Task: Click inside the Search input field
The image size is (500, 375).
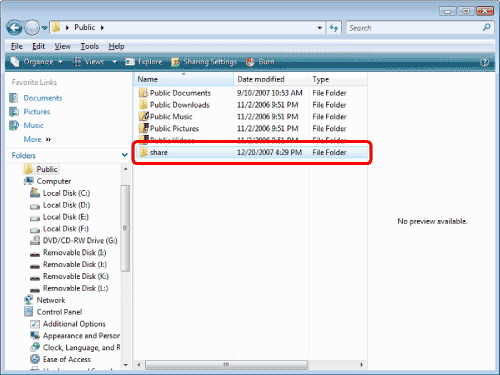Action: click(x=413, y=28)
